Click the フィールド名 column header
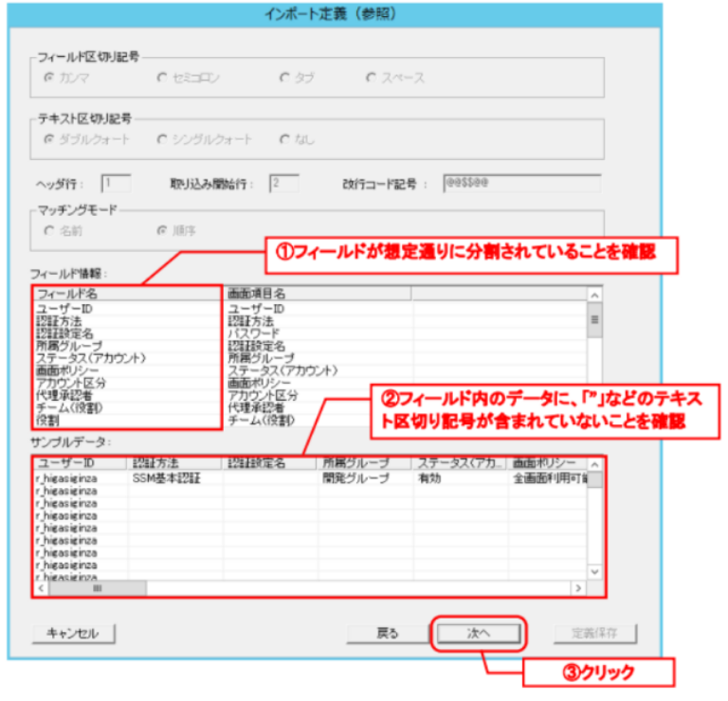This screenshot has width=728, height=701. point(128,294)
